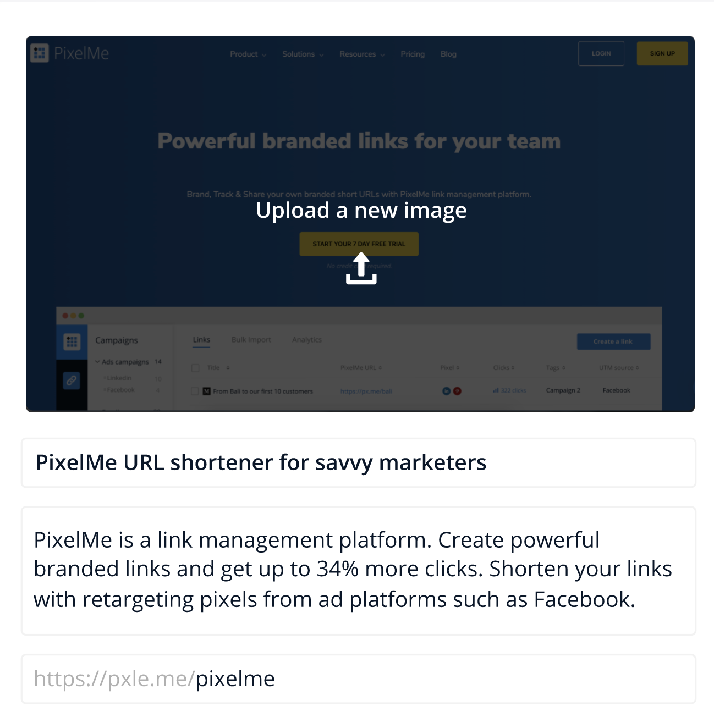Click the clicks bar chart icon

click(496, 390)
